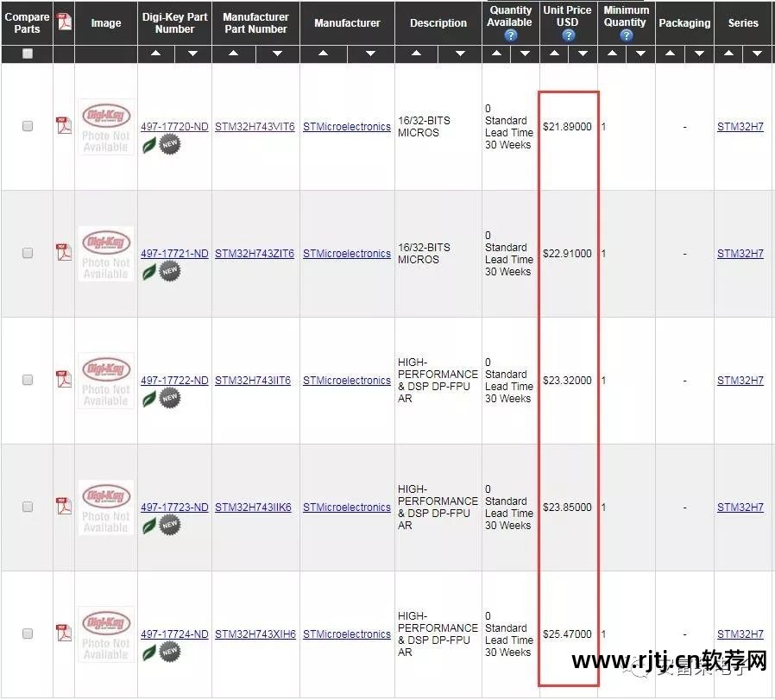Open STM32H7 series link in last row
This screenshot has height=700, width=775.
[740, 634]
